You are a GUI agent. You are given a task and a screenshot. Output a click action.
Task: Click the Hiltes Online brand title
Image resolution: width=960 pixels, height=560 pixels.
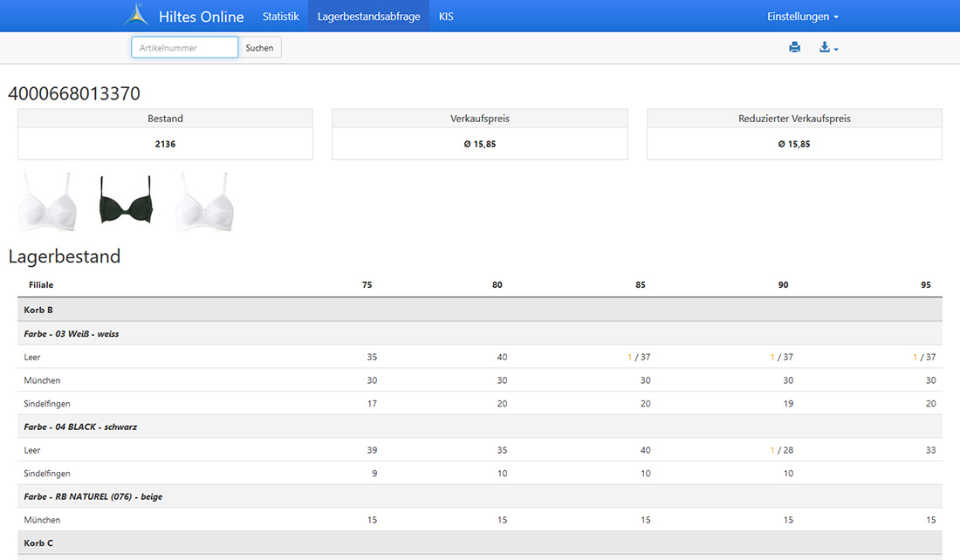[201, 17]
